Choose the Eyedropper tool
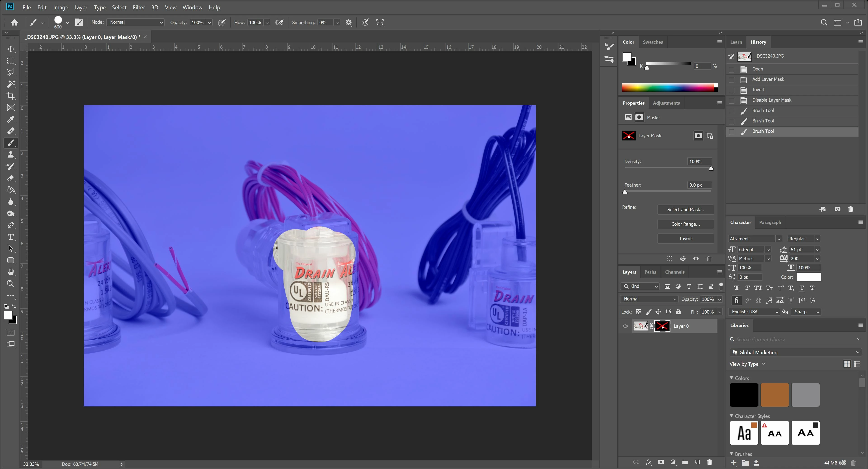Viewport: 868px width, 469px height. tap(11, 119)
